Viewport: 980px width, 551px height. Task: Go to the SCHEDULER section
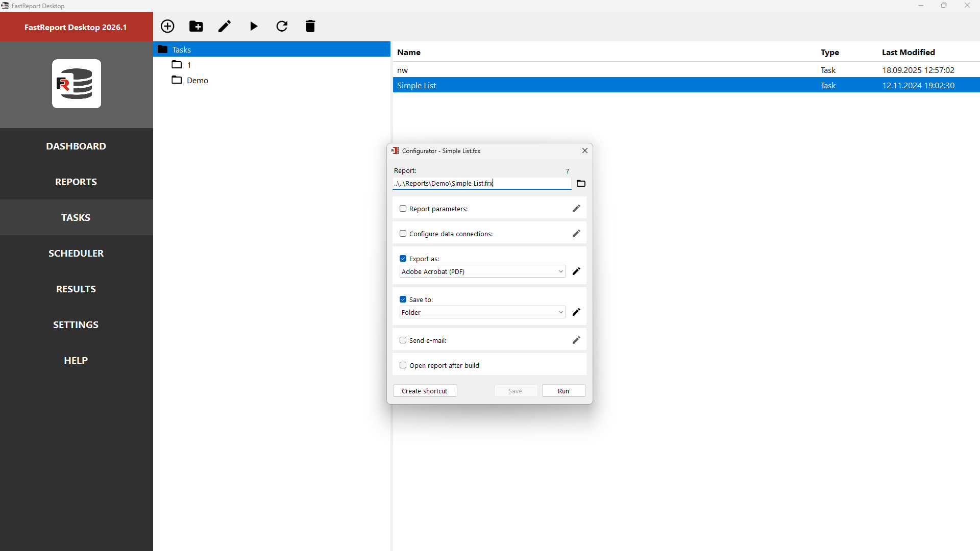tap(76, 253)
